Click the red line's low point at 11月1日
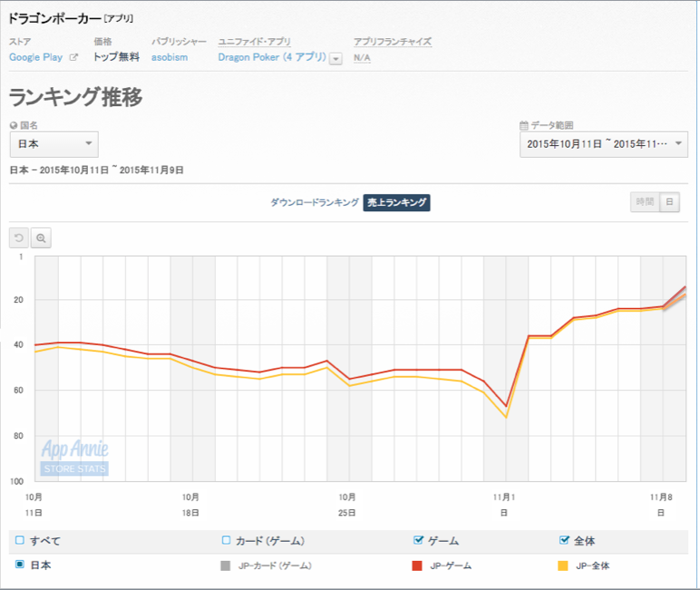 point(506,406)
